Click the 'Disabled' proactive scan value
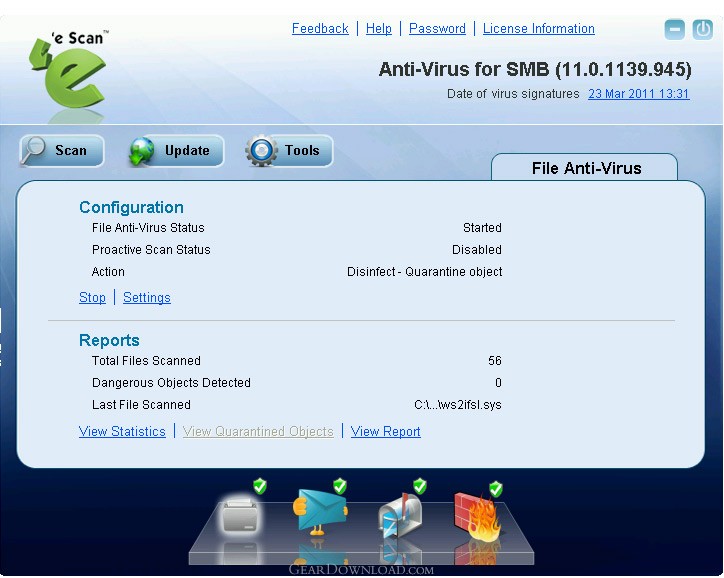 coord(477,250)
